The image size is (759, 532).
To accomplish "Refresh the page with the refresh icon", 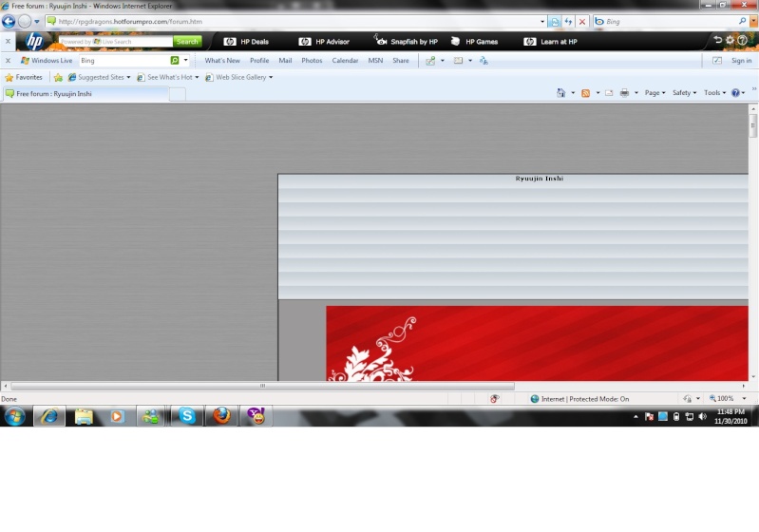I will (x=568, y=21).
